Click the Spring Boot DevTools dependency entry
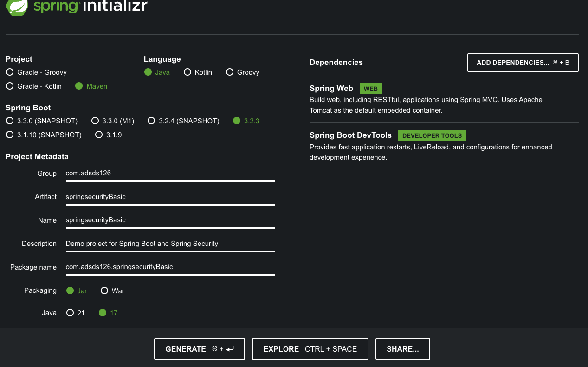The height and width of the screenshot is (367, 588). pyautogui.click(x=444, y=146)
